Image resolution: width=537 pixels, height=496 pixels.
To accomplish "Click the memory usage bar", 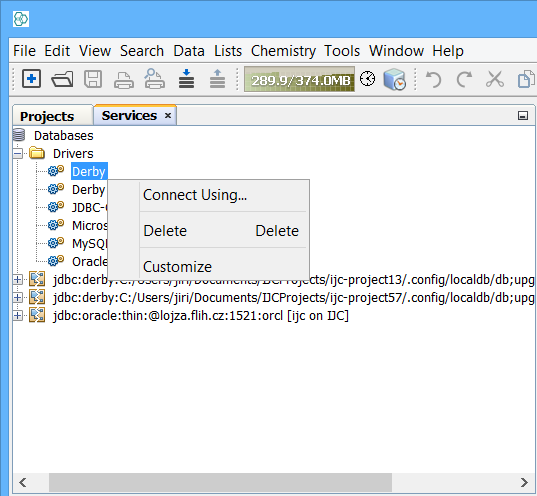I will (299, 79).
